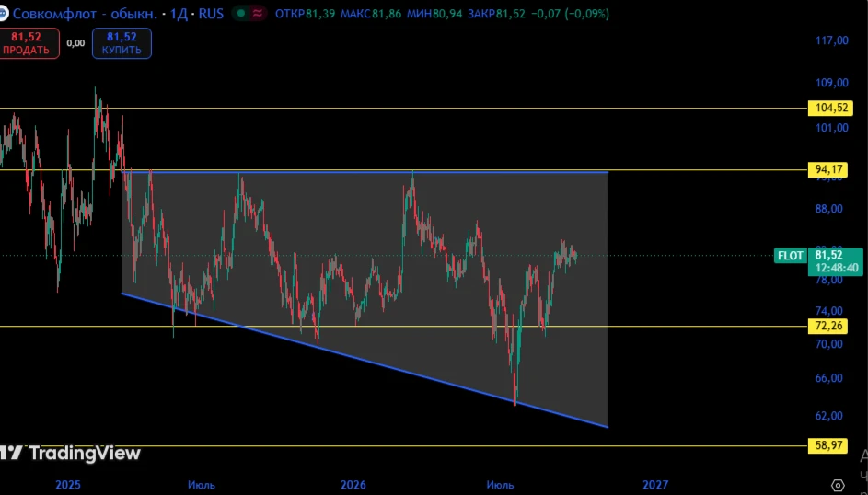Click the RUS exchange label
Screen dimensions: 868x495
pyautogui.click(x=211, y=13)
